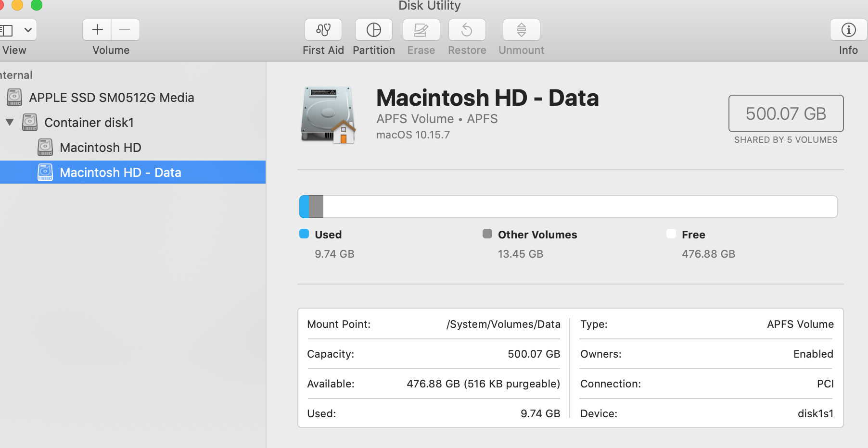Collapse the Container disk1 tree
868x448 pixels.
click(10, 122)
